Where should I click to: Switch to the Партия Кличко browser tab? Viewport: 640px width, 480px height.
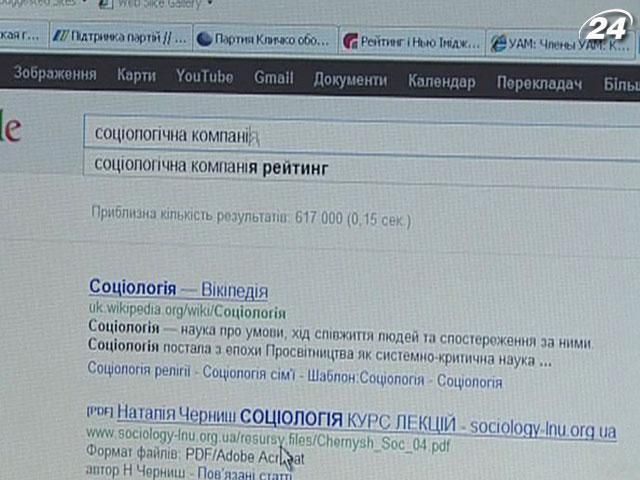tap(265, 39)
